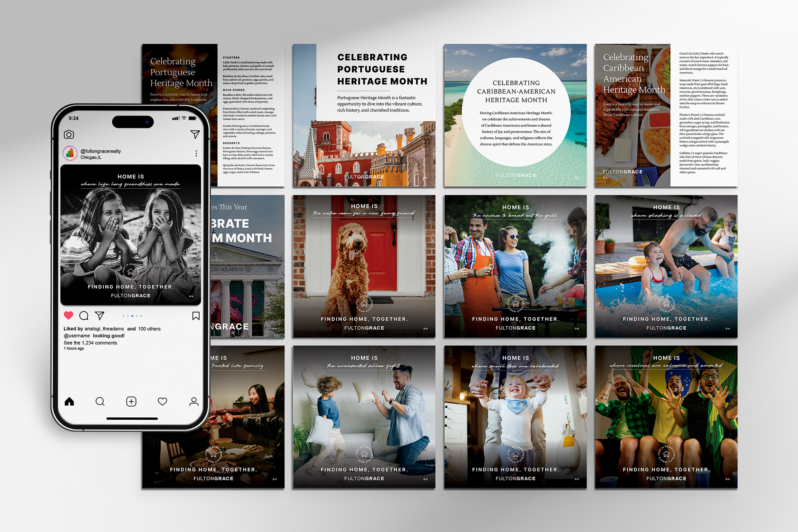Screen dimensions: 798x532
Task: Tap the camera icon in Instagram header
Action: (69, 135)
